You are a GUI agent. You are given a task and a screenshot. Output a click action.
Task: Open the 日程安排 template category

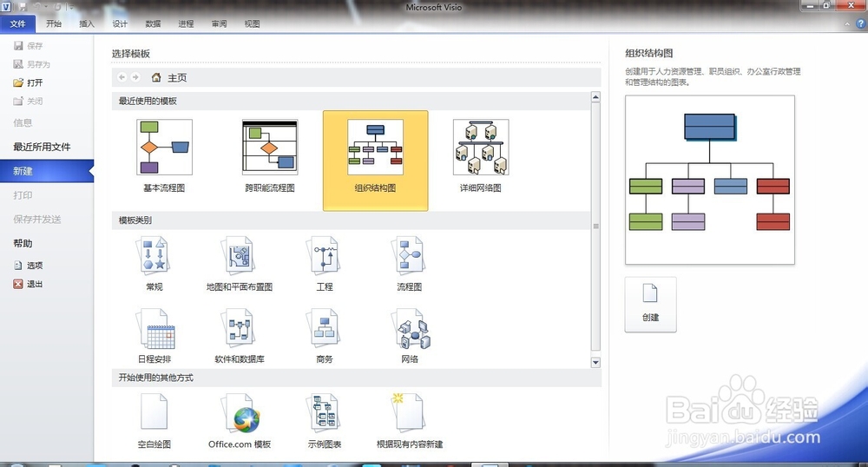(155, 337)
